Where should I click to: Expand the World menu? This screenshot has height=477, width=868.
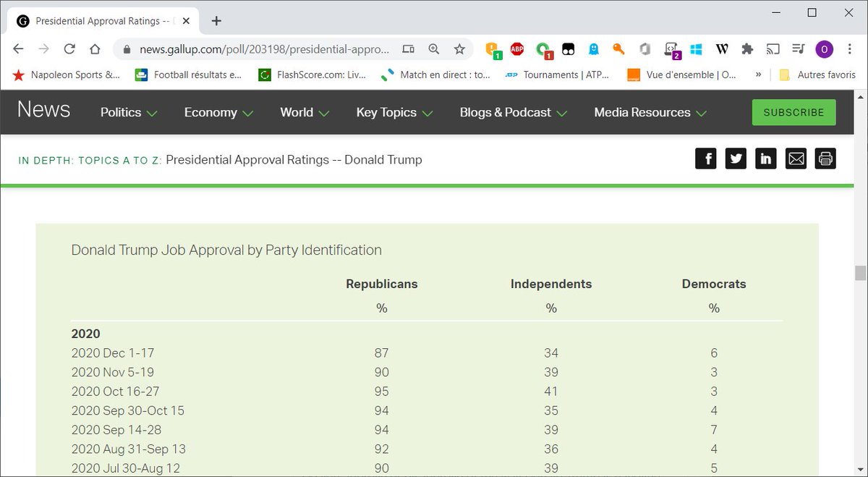[x=305, y=112]
